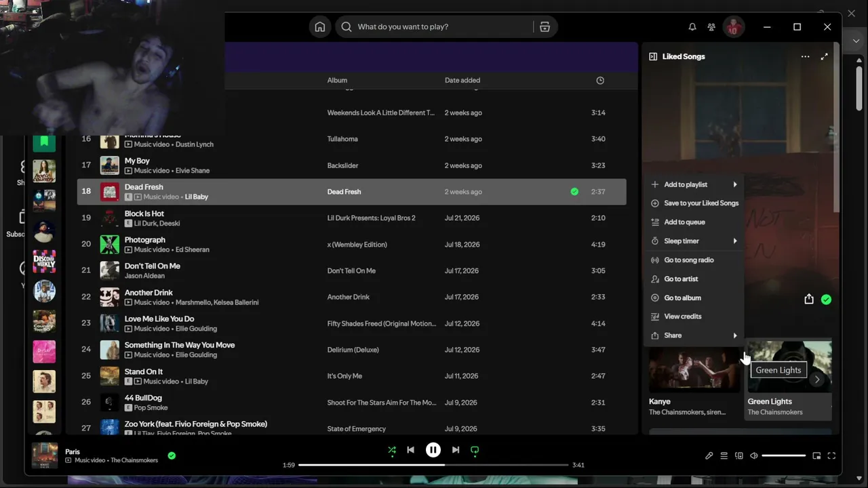The height and width of the screenshot is (488, 868).
Task: Click the duration clock column header
Action: pos(600,81)
